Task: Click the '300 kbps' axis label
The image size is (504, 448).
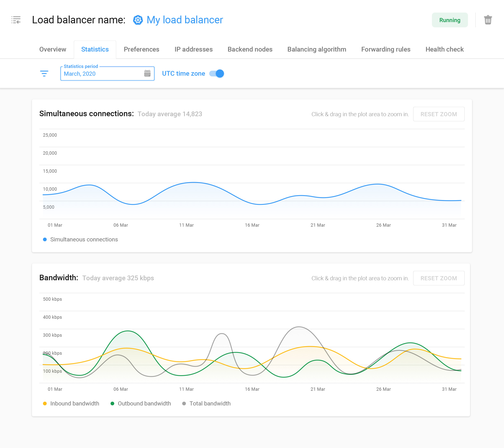Action: [x=52, y=335]
